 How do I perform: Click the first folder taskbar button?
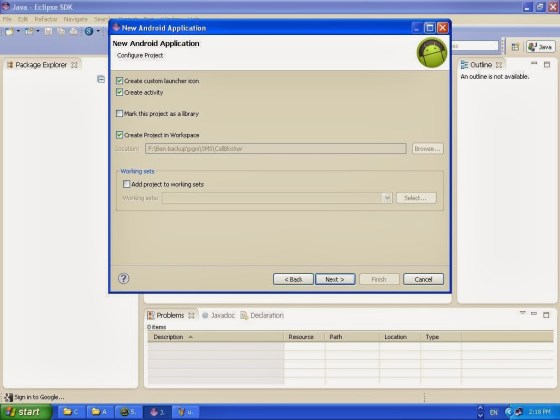coord(70,412)
